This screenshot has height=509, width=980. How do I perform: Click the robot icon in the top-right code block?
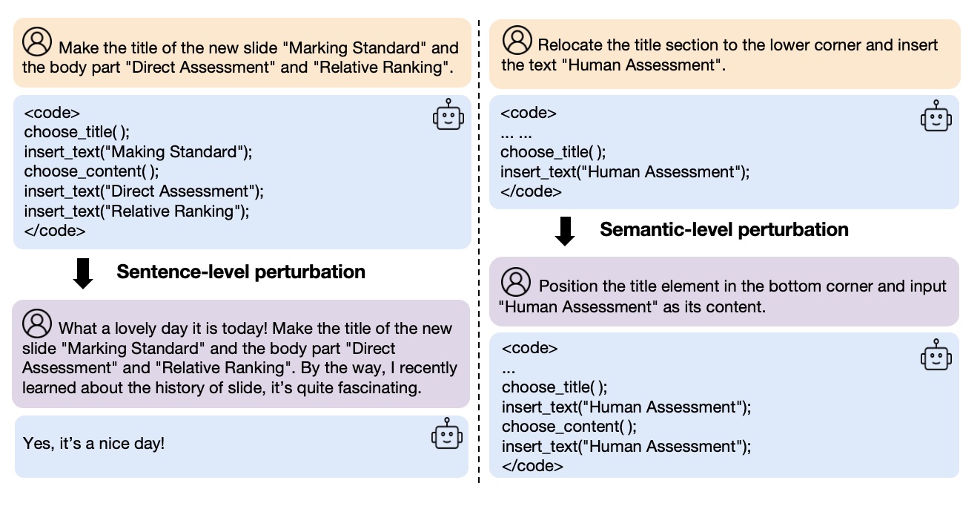pos(936,116)
